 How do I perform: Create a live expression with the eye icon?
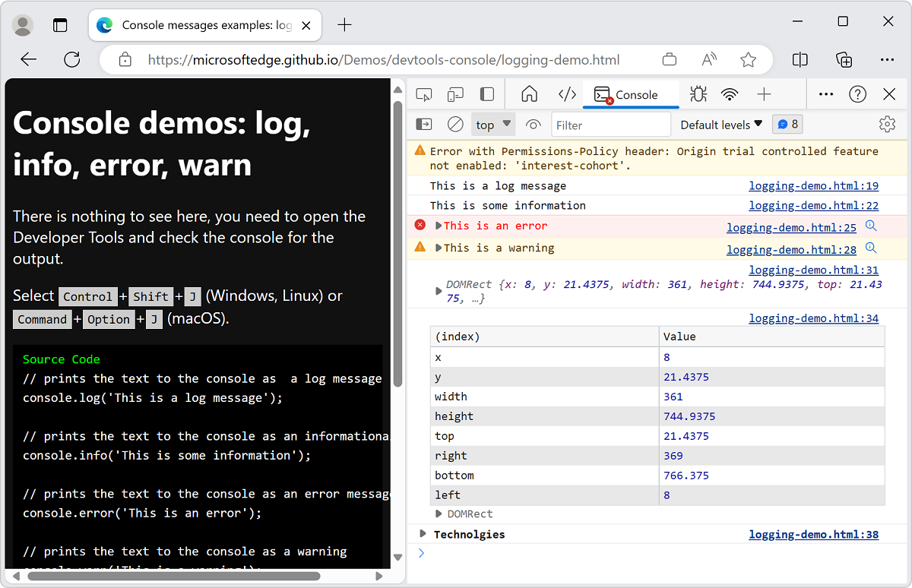coord(533,124)
